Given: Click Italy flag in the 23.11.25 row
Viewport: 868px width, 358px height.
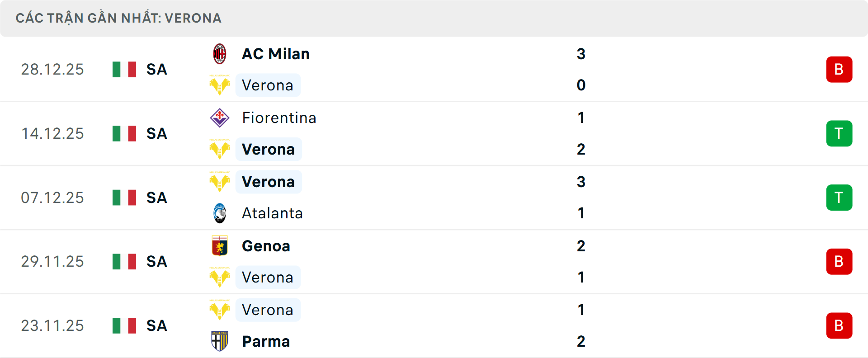Looking at the screenshot, I should 124,325.
